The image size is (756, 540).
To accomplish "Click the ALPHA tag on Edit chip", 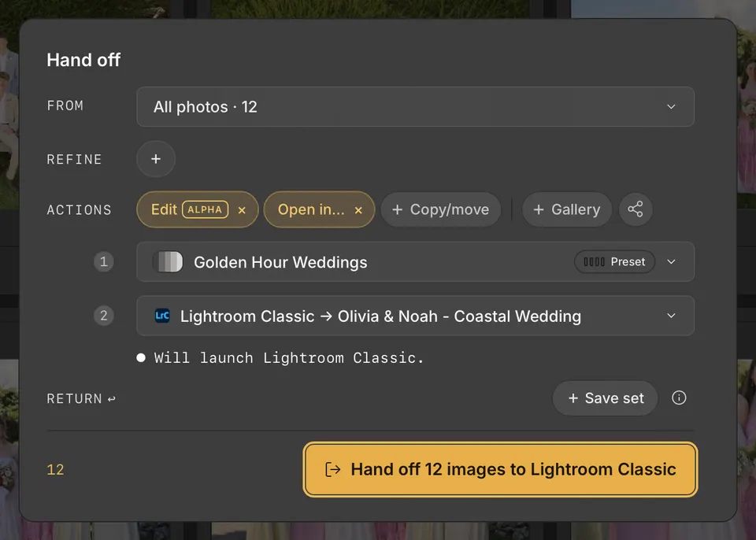I will click(205, 209).
